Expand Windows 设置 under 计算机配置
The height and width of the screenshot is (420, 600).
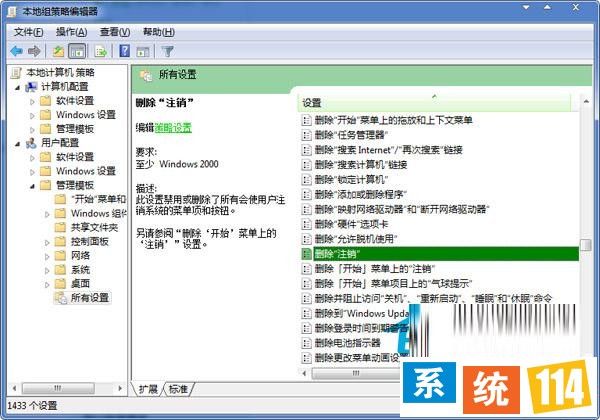[32, 116]
